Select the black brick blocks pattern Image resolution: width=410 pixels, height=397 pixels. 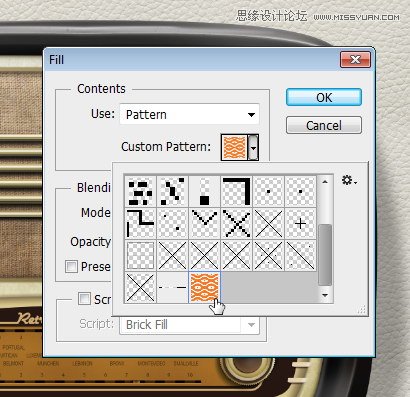(140, 191)
